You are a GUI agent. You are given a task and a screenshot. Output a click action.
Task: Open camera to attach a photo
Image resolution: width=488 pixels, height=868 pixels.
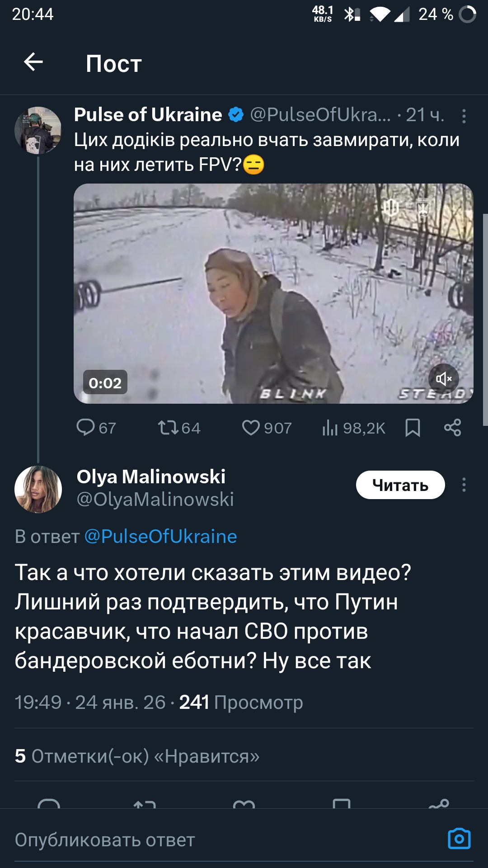pos(459,839)
